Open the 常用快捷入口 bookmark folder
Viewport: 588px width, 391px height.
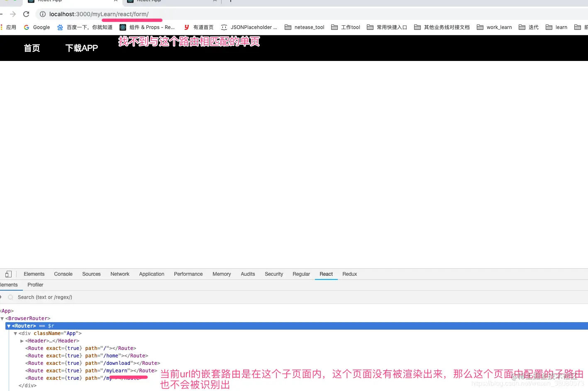(x=387, y=27)
